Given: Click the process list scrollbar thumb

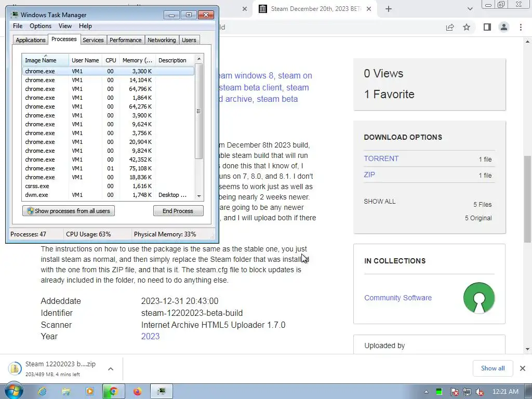Looking at the screenshot, I should pyautogui.click(x=199, y=111).
